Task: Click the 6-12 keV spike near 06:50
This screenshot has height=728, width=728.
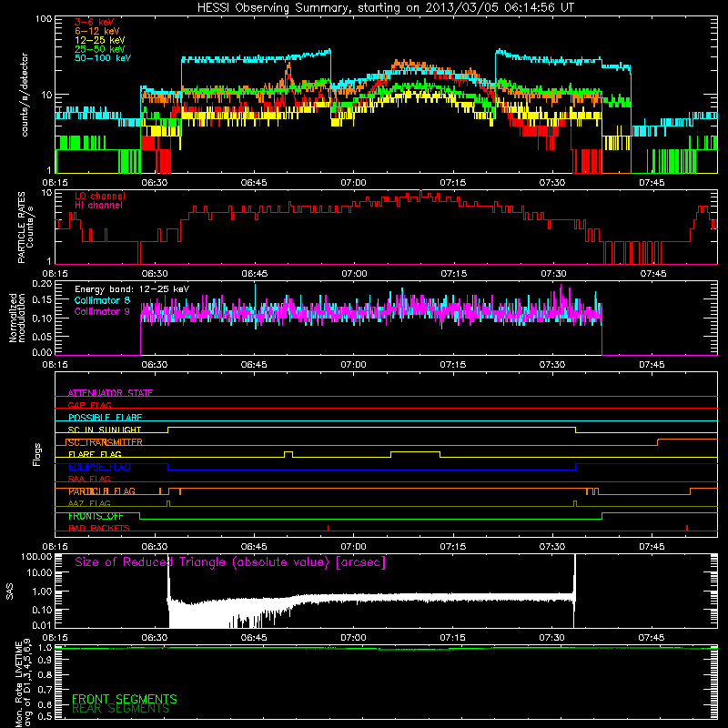Action: (288, 73)
